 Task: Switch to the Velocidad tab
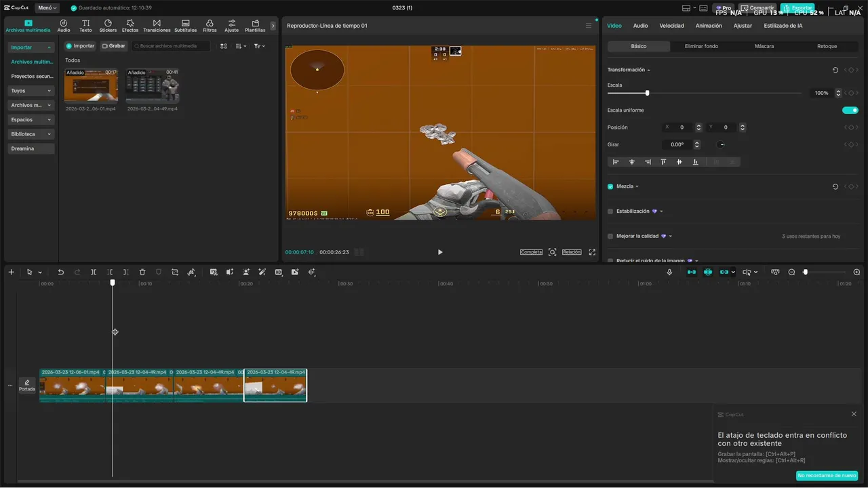click(x=671, y=26)
